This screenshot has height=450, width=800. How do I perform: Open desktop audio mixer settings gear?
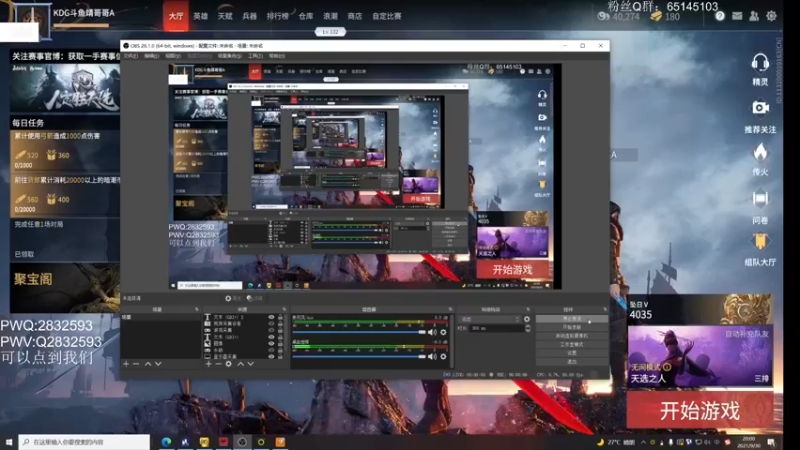pyautogui.click(x=443, y=357)
